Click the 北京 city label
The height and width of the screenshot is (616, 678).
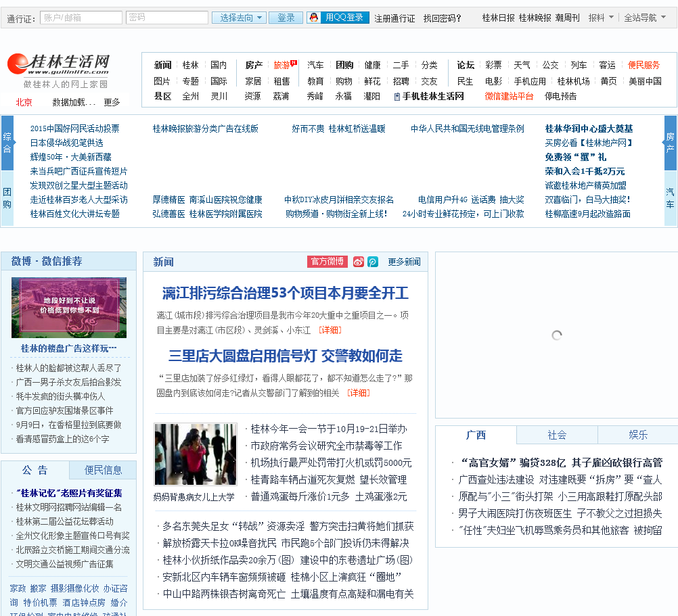24,102
